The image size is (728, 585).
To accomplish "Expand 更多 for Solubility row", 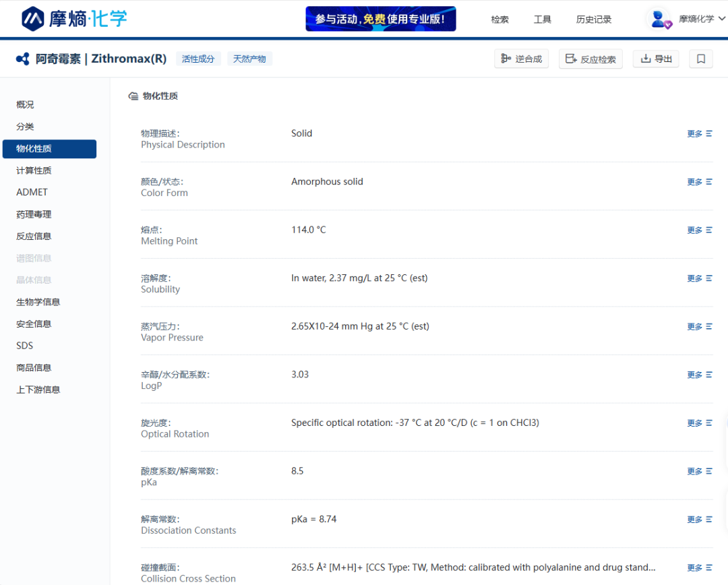I will [700, 278].
